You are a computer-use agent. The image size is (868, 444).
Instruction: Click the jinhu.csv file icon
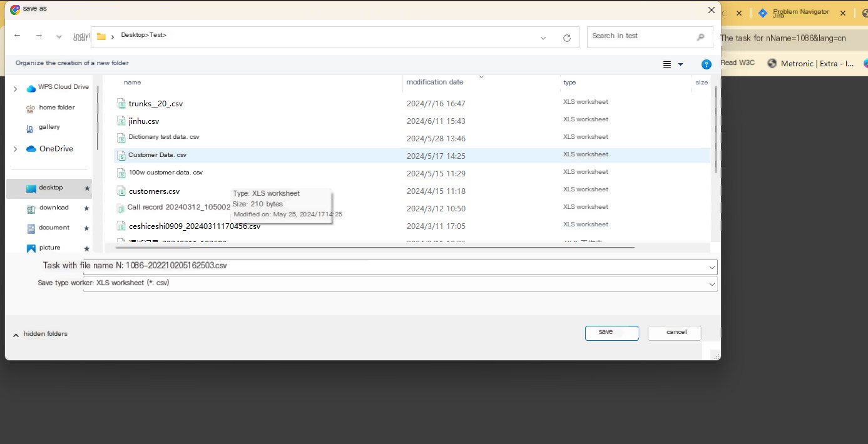121,121
